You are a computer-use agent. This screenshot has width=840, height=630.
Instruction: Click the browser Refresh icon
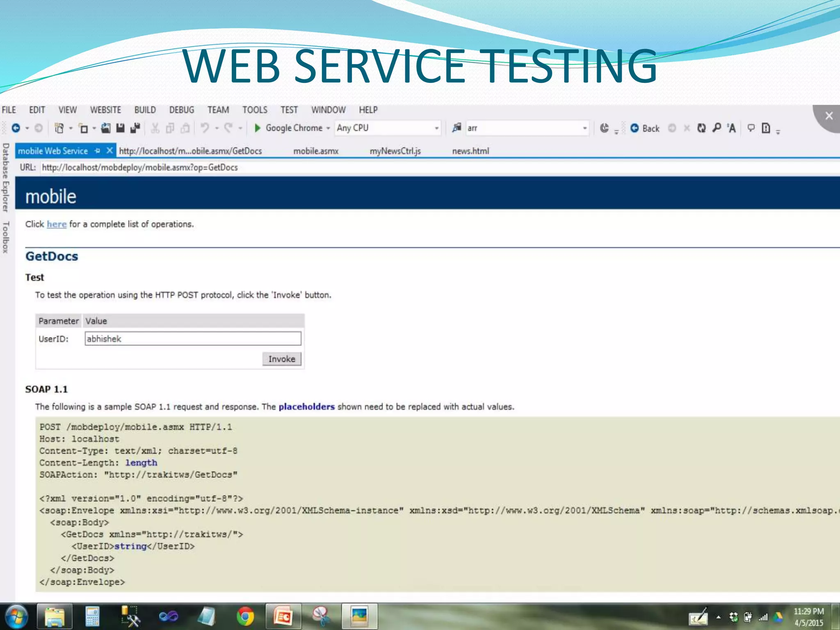point(701,128)
